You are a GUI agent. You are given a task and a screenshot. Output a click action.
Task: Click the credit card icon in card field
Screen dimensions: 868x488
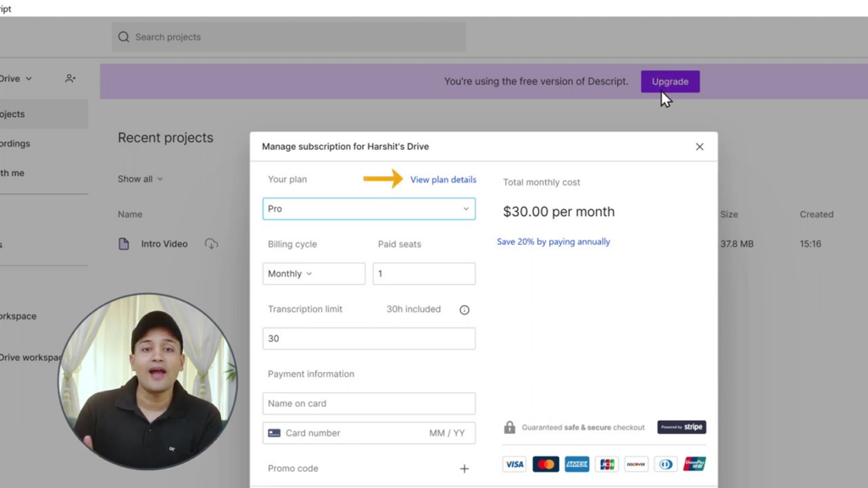pos(274,433)
